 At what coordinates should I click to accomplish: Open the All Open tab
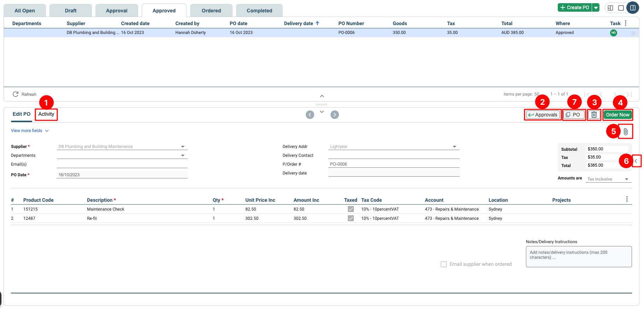point(25,11)
